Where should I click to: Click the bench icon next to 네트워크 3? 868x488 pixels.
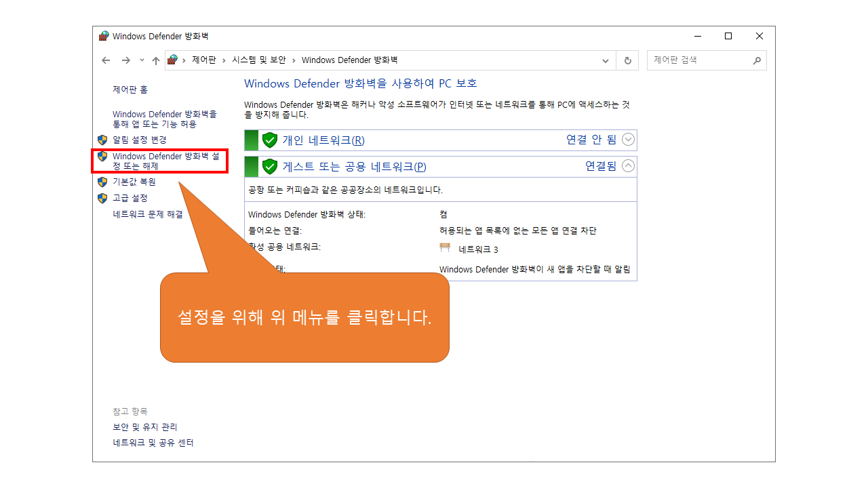(446, 249)
